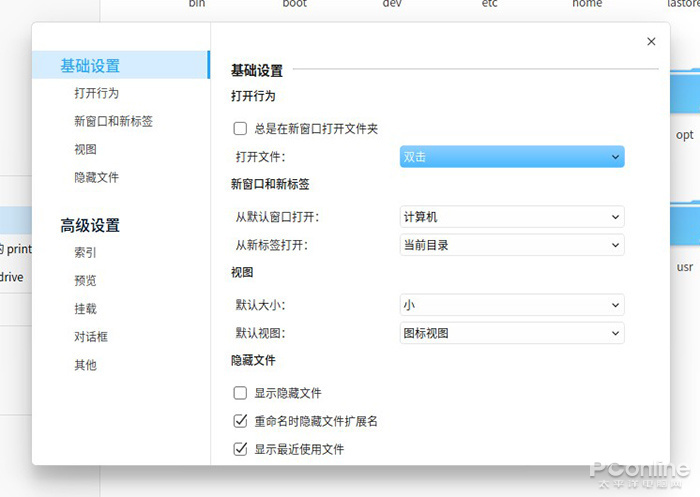The image size is (700, 497).
Task: Close the settings dialog with X
Action: (651, 42)
